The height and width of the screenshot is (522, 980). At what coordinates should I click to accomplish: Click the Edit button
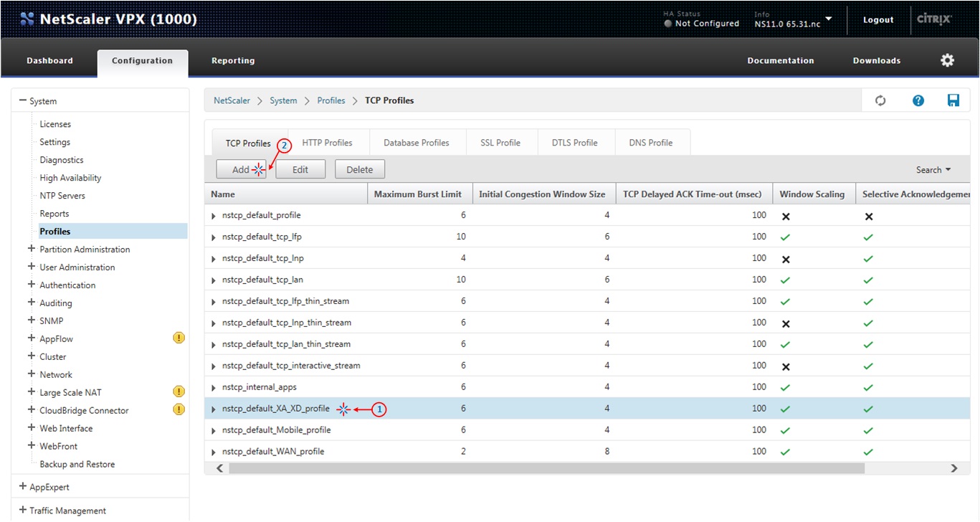point(300,170)
